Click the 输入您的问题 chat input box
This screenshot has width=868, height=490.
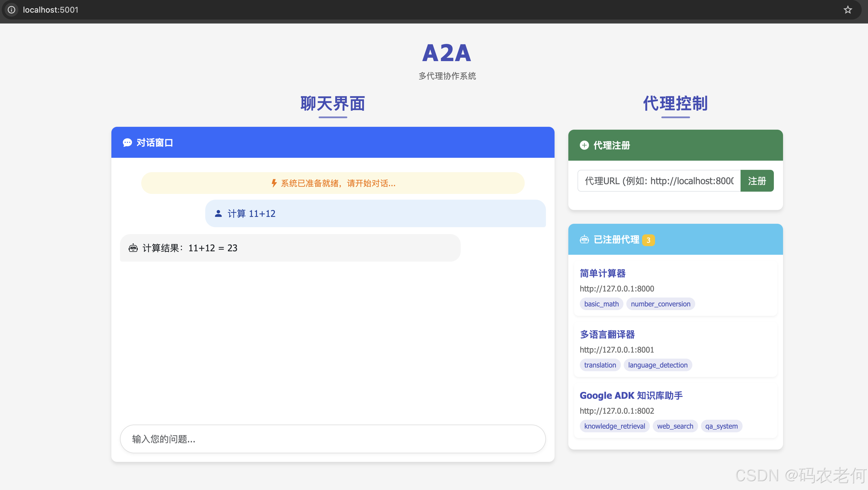point(333,439)
